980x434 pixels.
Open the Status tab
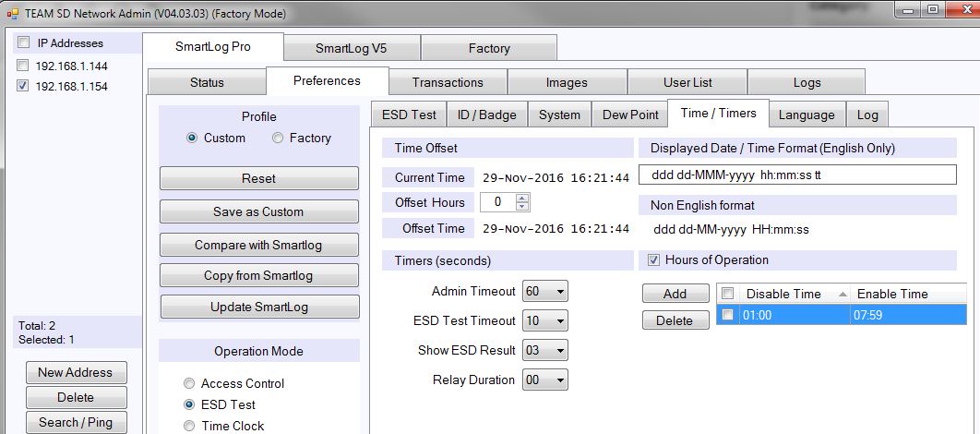coord(207,82)
